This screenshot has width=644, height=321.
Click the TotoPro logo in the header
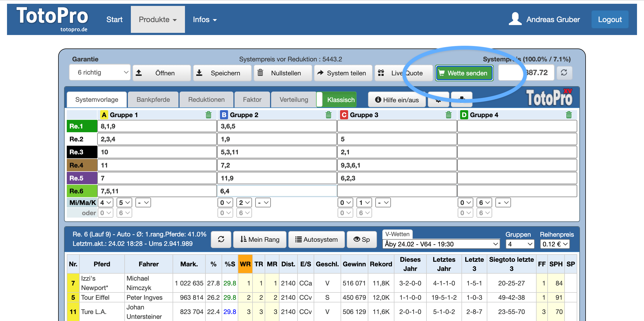tap(52, 19)
